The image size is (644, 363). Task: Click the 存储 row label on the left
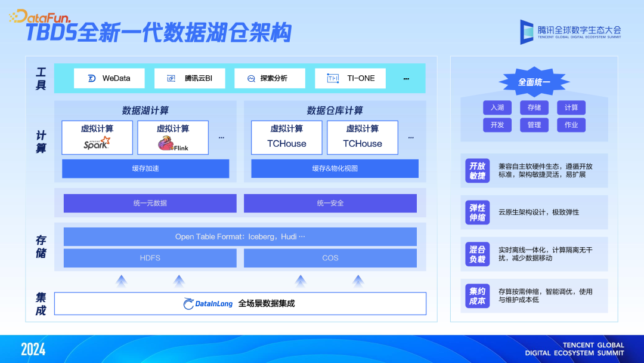[41, 247]
